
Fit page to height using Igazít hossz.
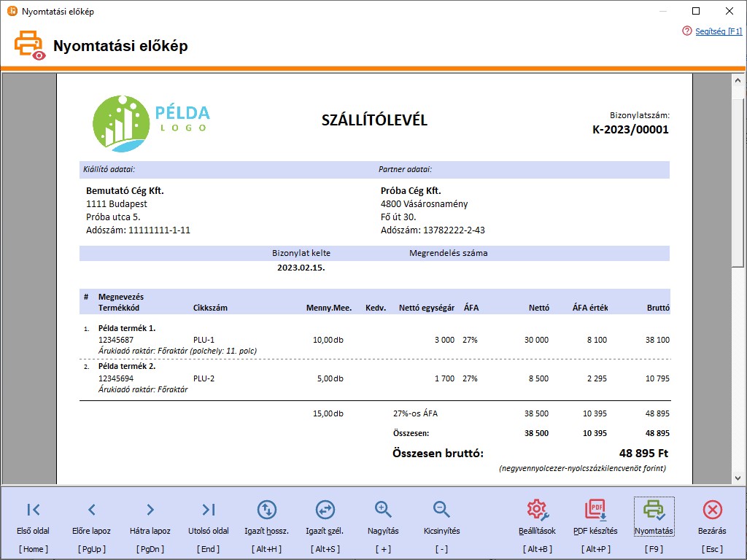(266, 510)
